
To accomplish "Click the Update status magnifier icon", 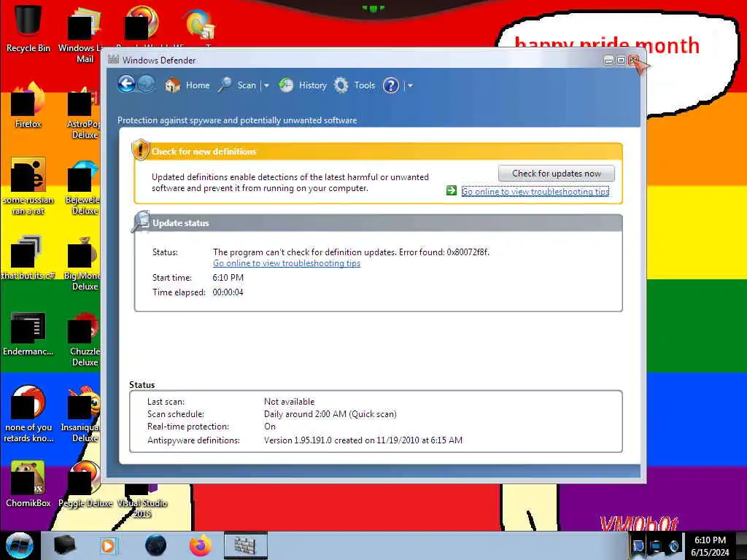I will point(141,221).
